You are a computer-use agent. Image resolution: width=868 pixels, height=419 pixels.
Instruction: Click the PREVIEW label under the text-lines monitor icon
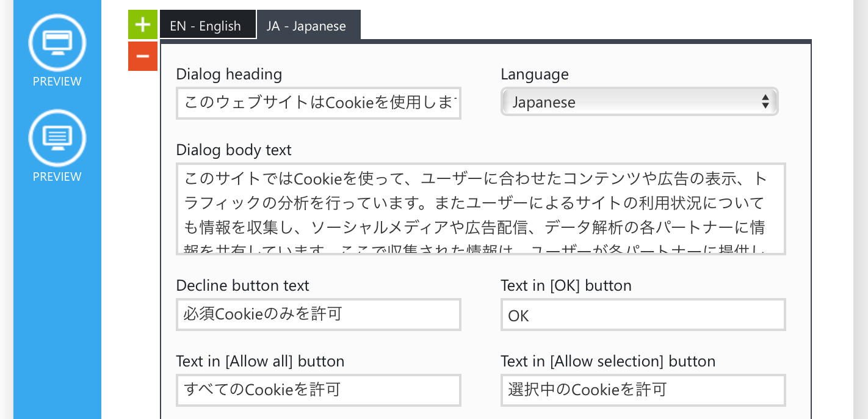click(57, 177)
